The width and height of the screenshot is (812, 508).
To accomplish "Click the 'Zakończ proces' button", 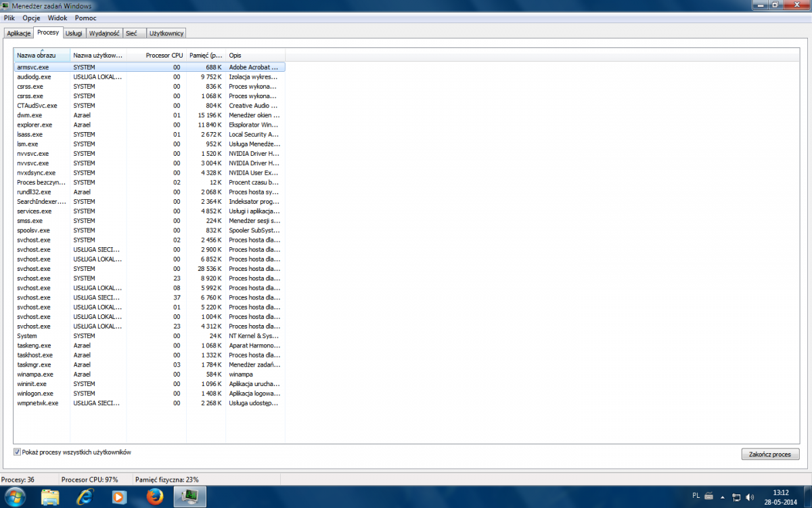I will click(x=770, y=454).
